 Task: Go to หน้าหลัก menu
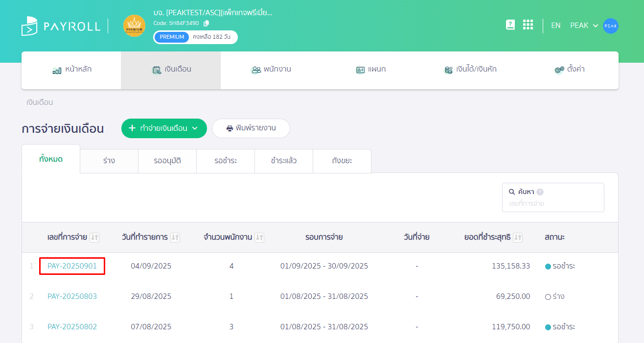71,70
